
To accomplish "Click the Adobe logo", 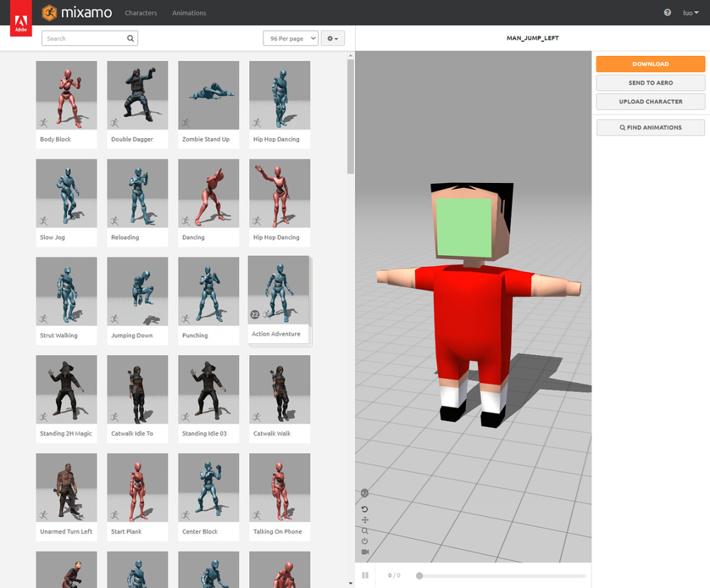I will click(x=21, y=18).
